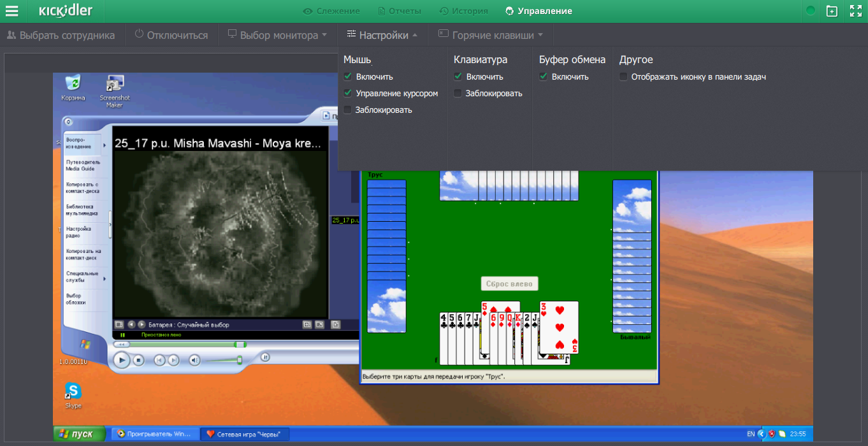
Task: Open the пуск start menu
Action: pos(79,434)
